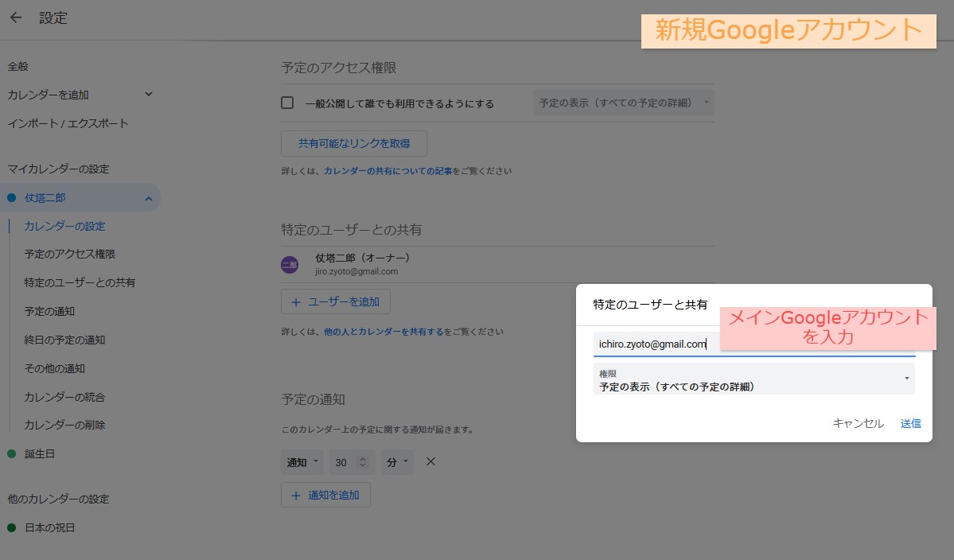Adjust the 30 minute stepper arrows
The height and width of the screenshot is (560, 954).
point(363,462)
